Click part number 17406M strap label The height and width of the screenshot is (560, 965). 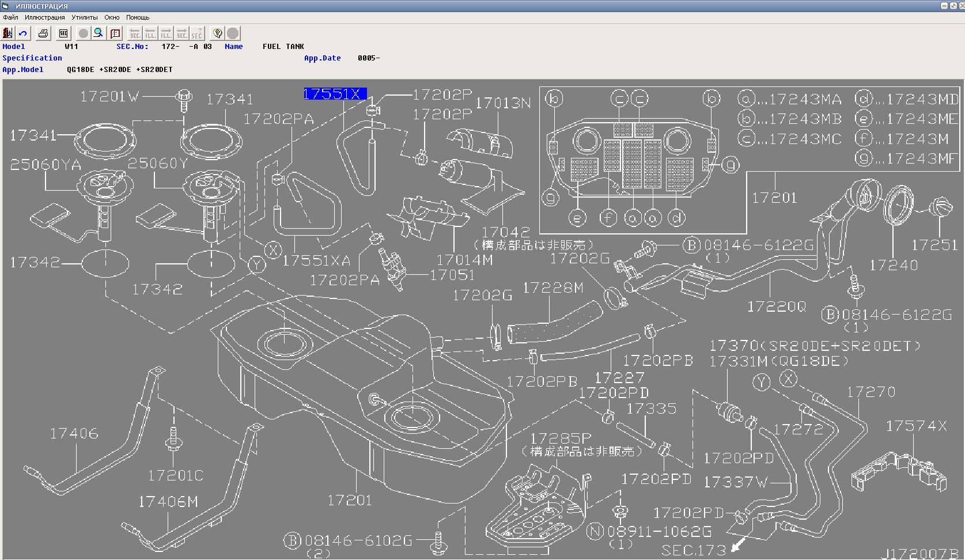click(x=168, y=502)
